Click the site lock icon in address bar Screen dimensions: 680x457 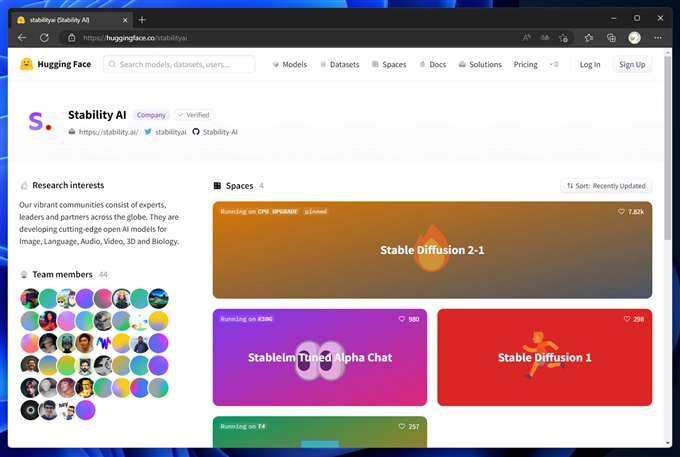(x=72, y=38)
